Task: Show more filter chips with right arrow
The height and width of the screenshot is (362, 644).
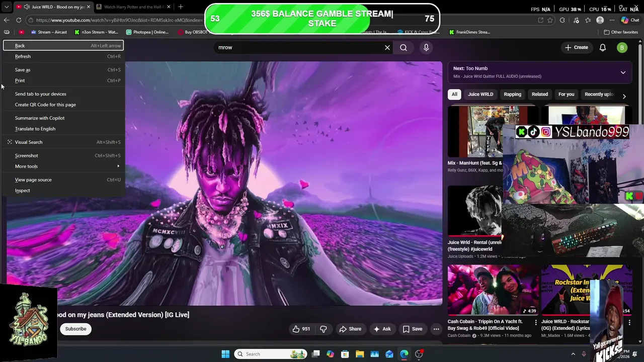Action: coord(624,96)
